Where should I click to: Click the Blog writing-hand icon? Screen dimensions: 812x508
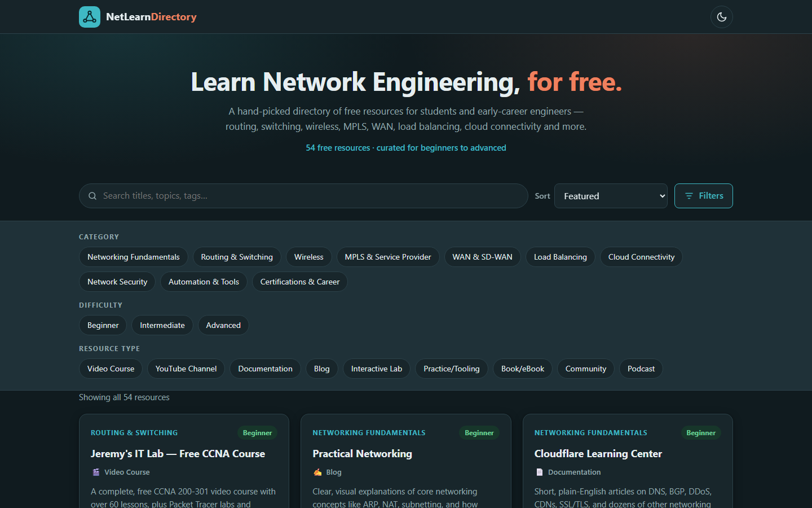click(x=317, y=472)
